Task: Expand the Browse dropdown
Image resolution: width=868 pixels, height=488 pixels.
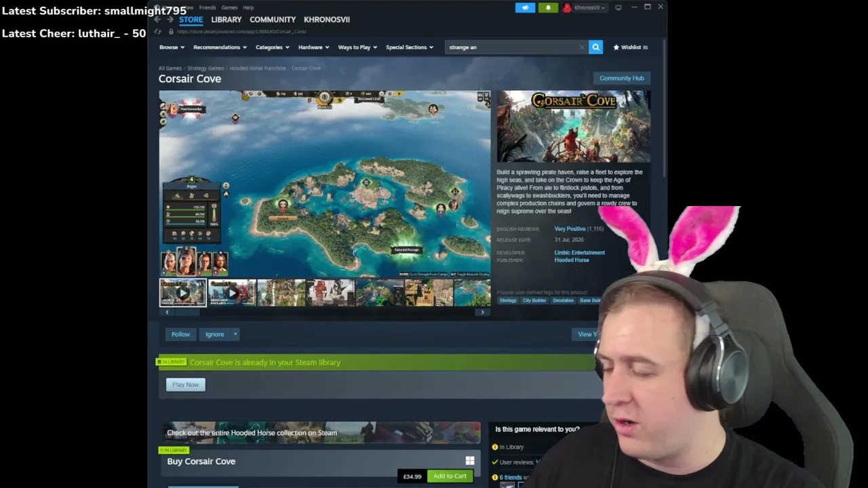Action: coord(172,47)
